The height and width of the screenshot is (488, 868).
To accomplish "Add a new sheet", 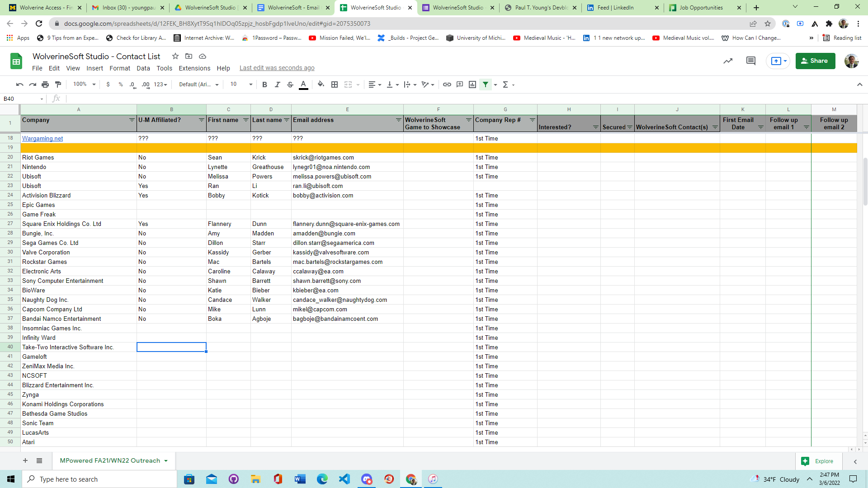I will [25, 461].
